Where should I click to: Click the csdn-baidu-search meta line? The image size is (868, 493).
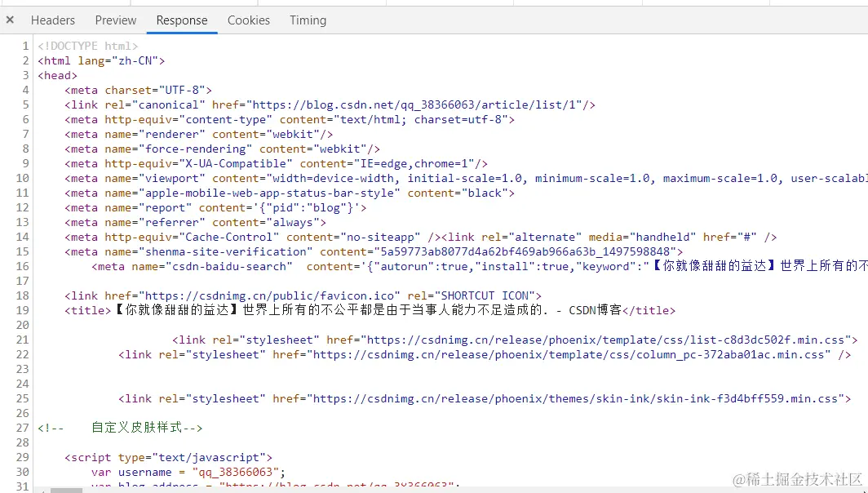(x=480, y=266)
